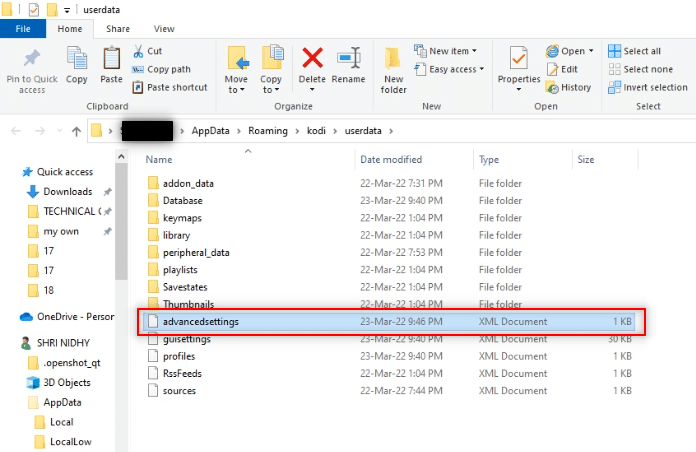The width and height of the screenshot is (696, 452).
Task: Open the Recent locations dropdown arrow
Action: 59,131
